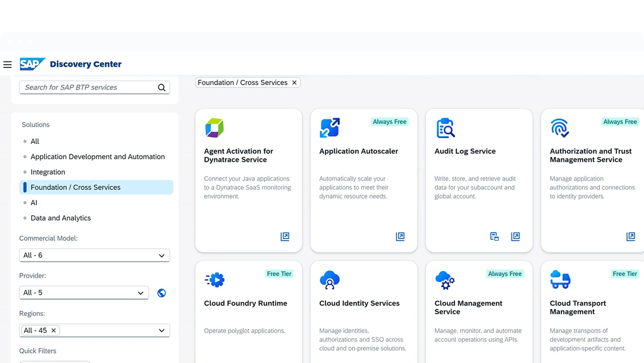Select the All solutions filter
This screenshot has height=363, width=644.
[x=35, y=141]
